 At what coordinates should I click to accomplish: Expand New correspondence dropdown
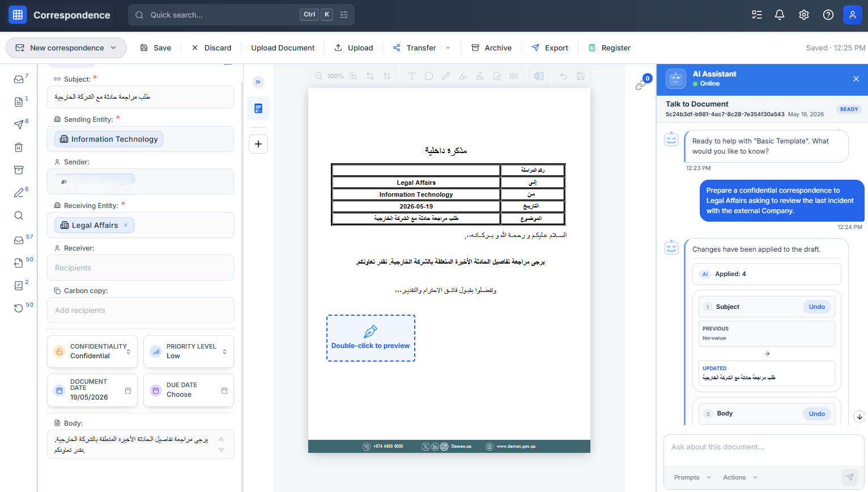click(x=113, y=48)
